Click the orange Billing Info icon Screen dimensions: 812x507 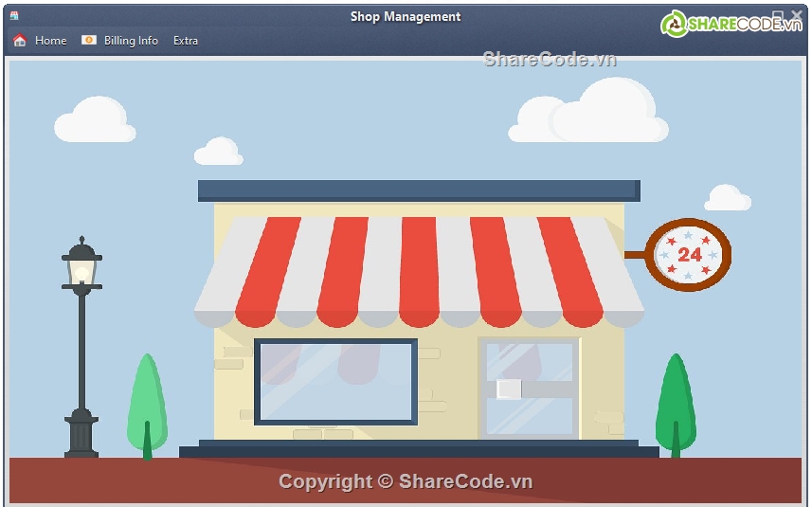tap(89, 41)
